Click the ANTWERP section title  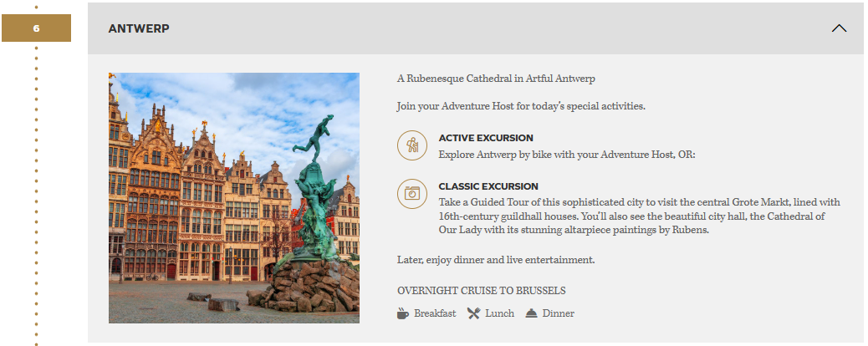[139, 28]
